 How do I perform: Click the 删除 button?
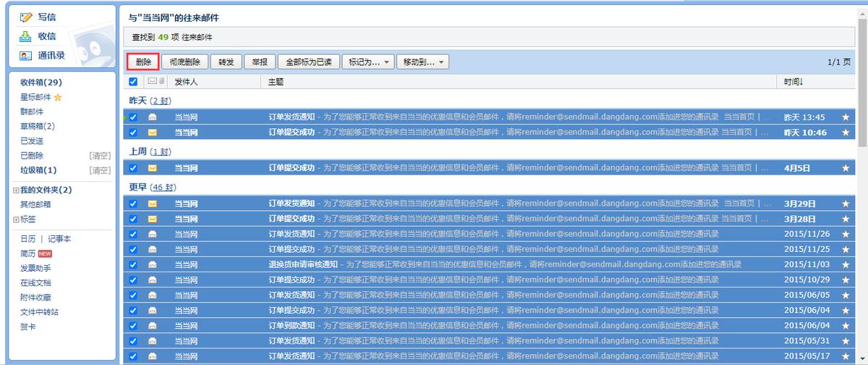pos(143,62)
